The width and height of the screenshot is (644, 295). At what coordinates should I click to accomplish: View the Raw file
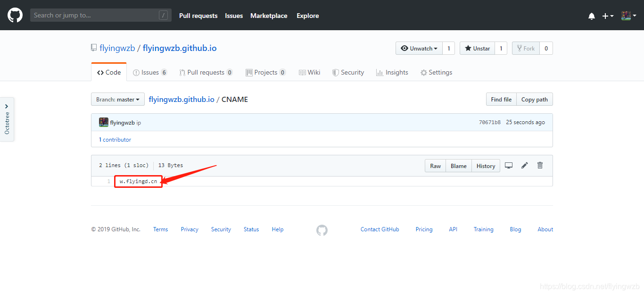(x=436, y=166)
